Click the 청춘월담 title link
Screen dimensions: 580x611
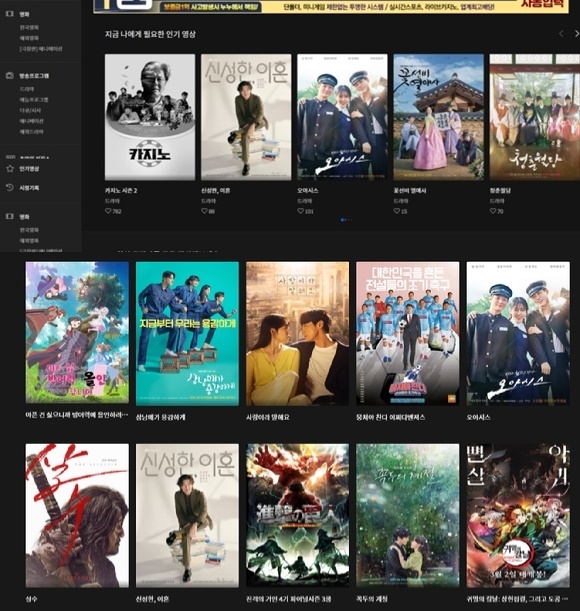[500, 191]
